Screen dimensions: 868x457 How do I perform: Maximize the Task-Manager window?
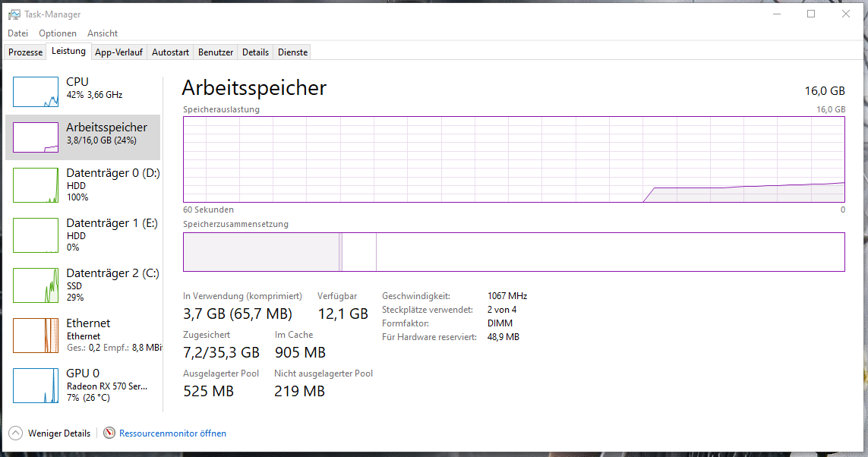tap(811, 14)
